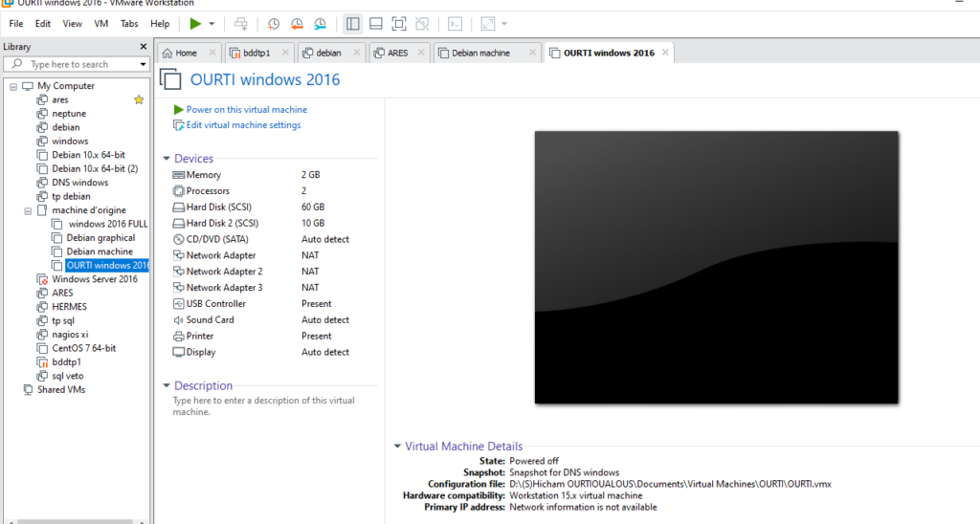Collapse Virtual Machine Details section
This screenshot has height=524, width=980.
pyautogui.click(x=397, y=447)
